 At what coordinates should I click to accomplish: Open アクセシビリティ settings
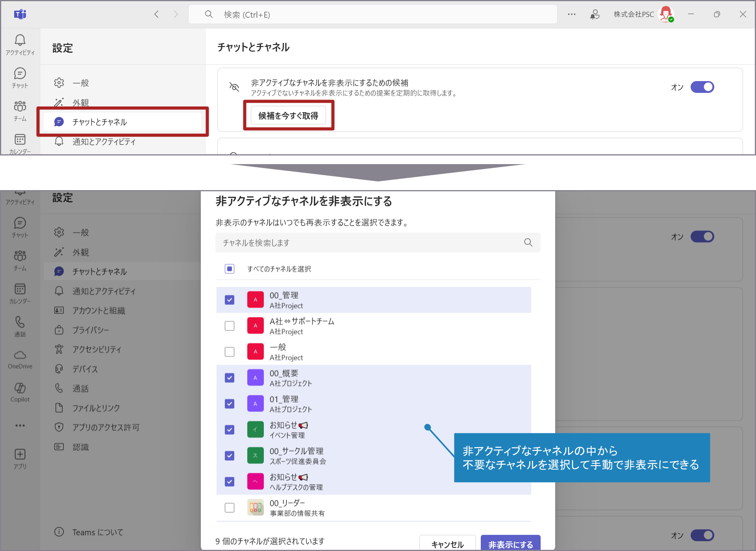click(122, 349)
